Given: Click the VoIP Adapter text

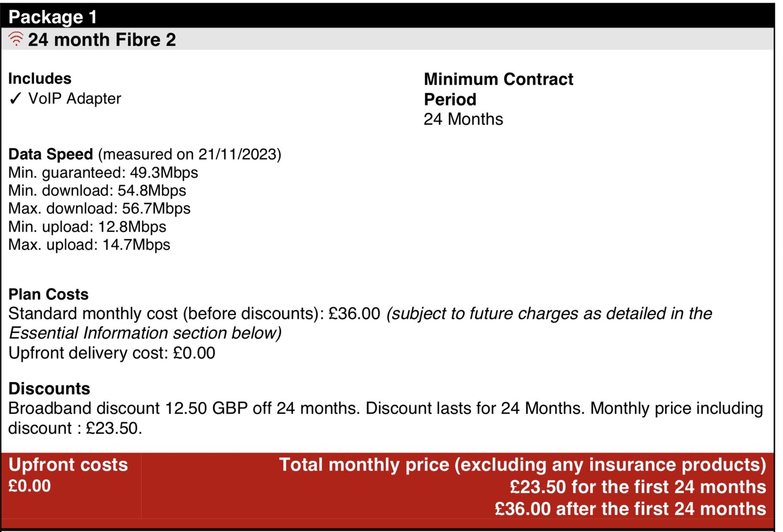Looking at the screenshot, I should point(74,99).
